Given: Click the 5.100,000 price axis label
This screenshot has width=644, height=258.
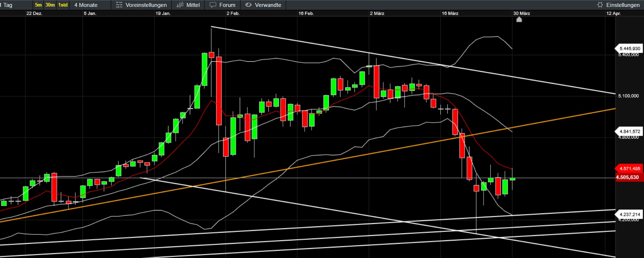Looking at the screenshot, I should pos(628,96).
